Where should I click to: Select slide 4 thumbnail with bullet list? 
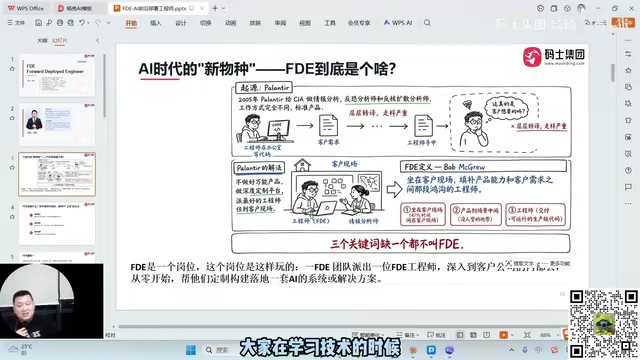pos(57,224)
